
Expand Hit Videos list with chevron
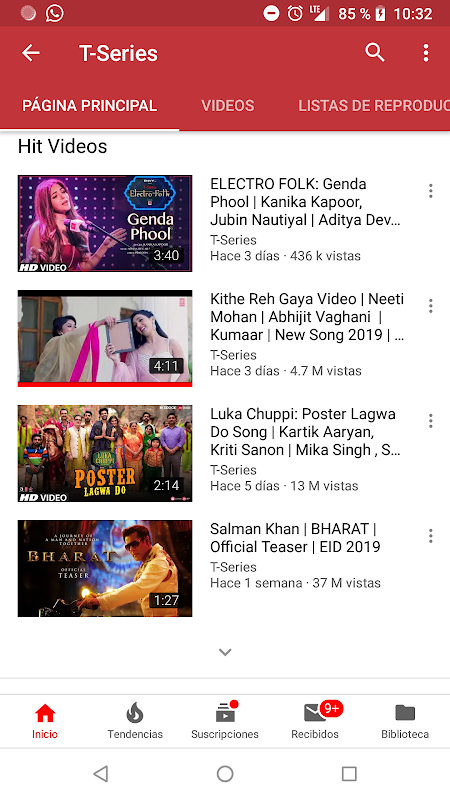[x=225, y=652]
